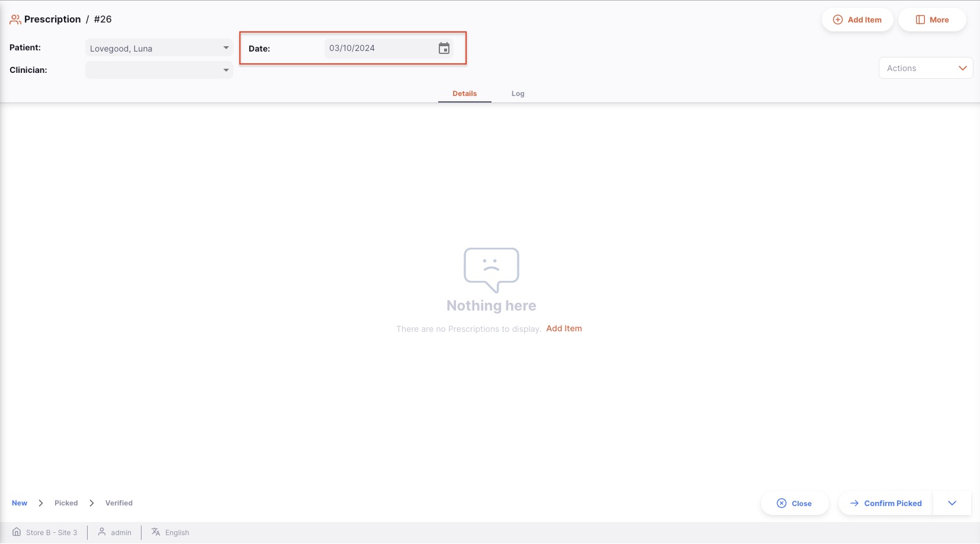Image resolution: width=980 pixels, height=544 pixels.
Task: Switch to the Log tab
Action: pos(518,94)
